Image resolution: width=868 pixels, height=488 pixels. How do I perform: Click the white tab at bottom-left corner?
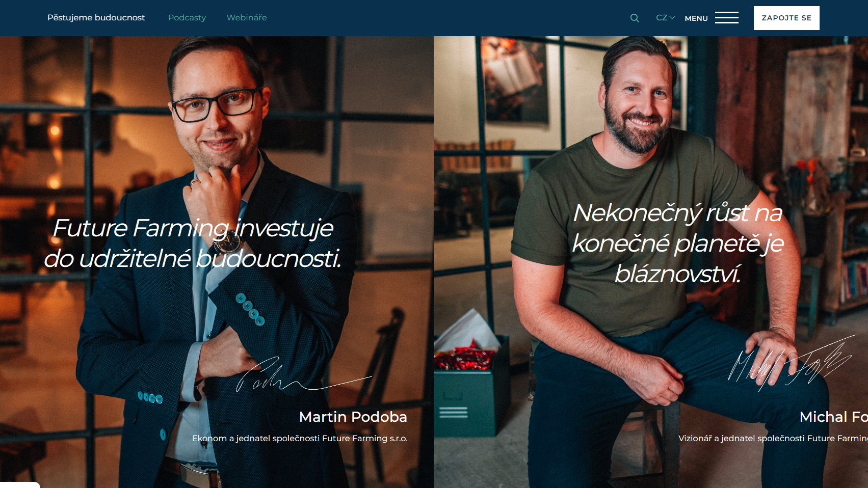[20, 485]
